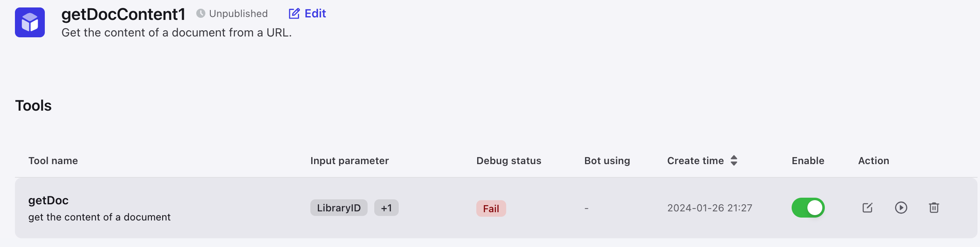This screenshot has height=247, width=980.
Task: Click the 'get the content of a document' description
Action: 100,217
